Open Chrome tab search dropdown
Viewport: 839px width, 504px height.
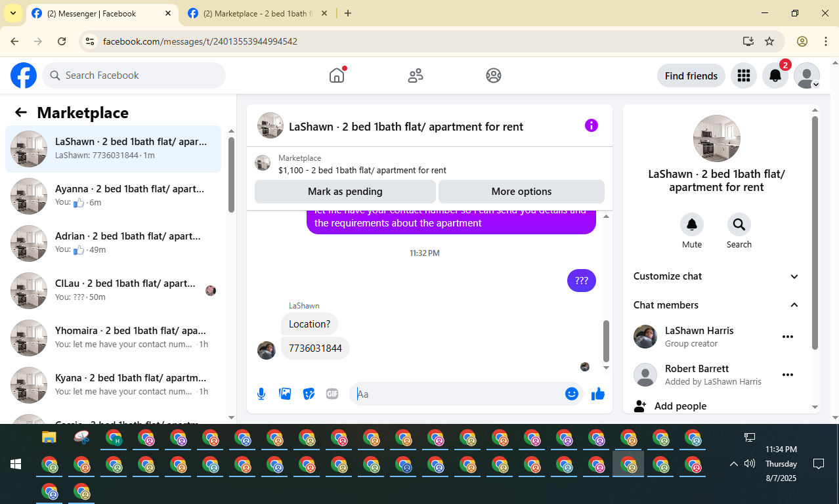click(x=12, y=13)
